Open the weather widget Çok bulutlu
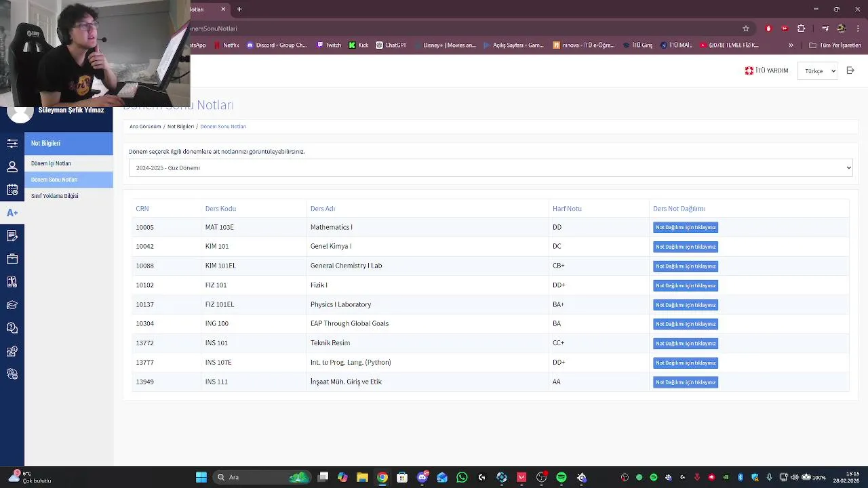 (x=30, y=477)
